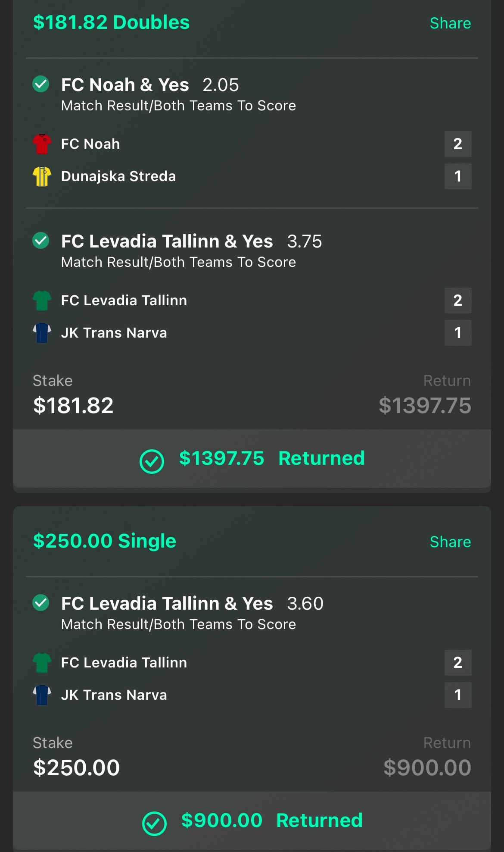Click the green tick by Levadia Tallinn 3.60 selection
Image resolution: width=504 pixels, height=852 pixels.
41,603
